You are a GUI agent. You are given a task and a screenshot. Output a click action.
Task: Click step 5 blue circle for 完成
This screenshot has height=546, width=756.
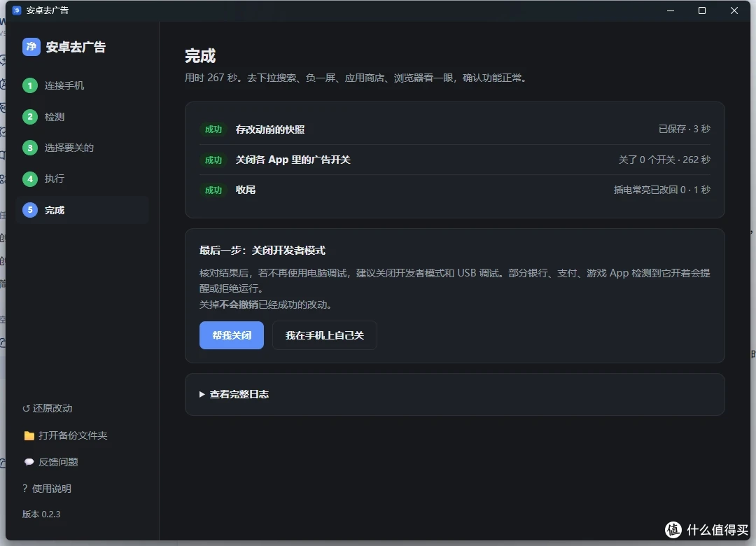tap(30, 210)
